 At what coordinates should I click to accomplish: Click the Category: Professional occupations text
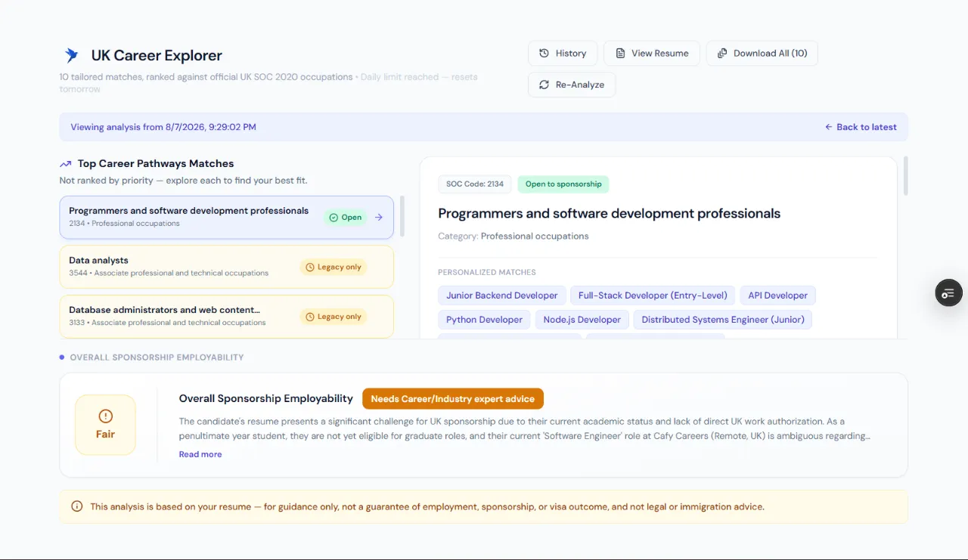coord(513,236)
